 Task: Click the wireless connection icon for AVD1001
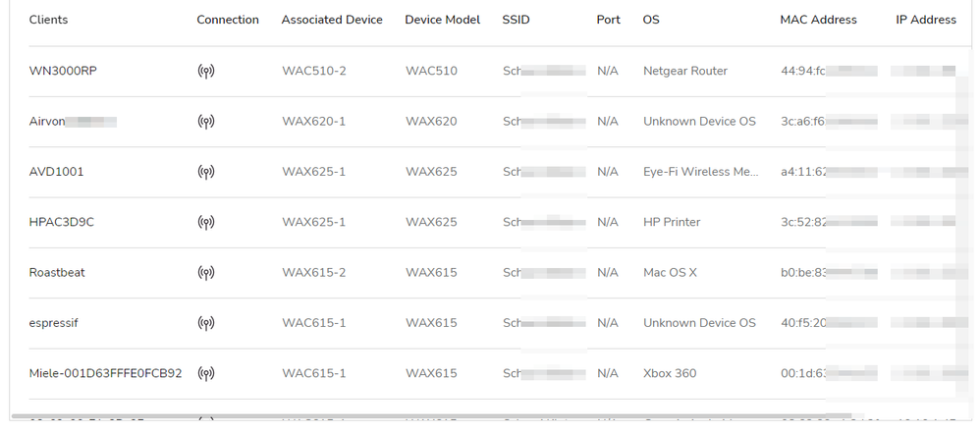coord(205,172)
